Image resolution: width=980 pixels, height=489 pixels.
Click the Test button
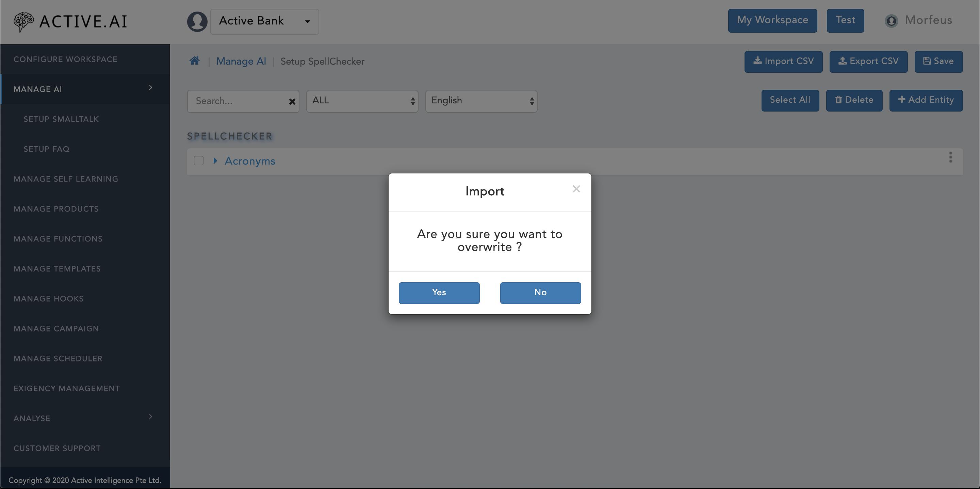845,20
